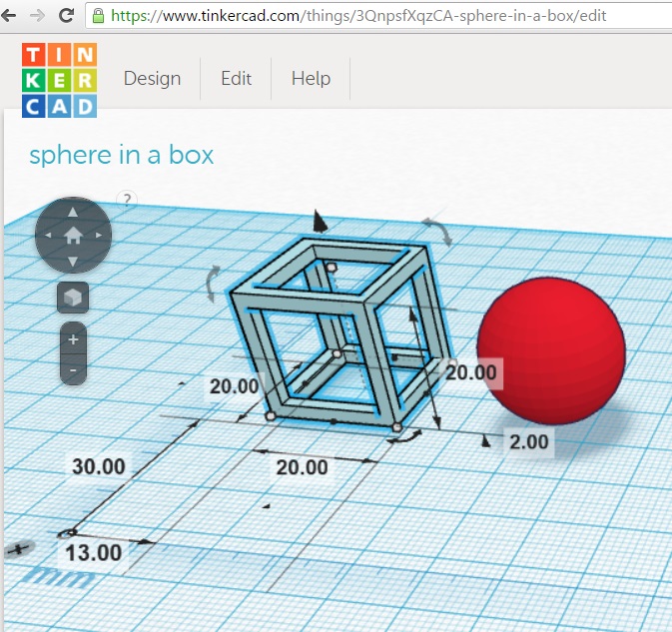Image resolution: width=672 pixels, height=632 pixels.
Task: Click the 2.00 elevation value
Action: [529, 442]
